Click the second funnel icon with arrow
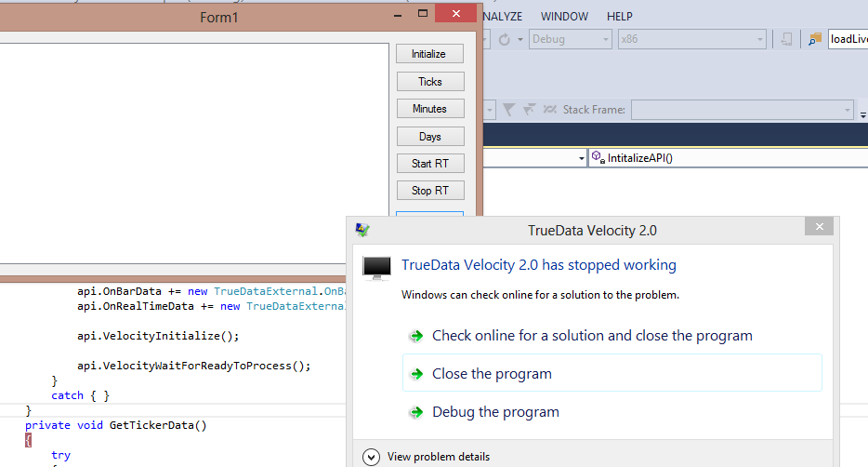The width and height of the screenshot is (868, 467). click(529, 110)
